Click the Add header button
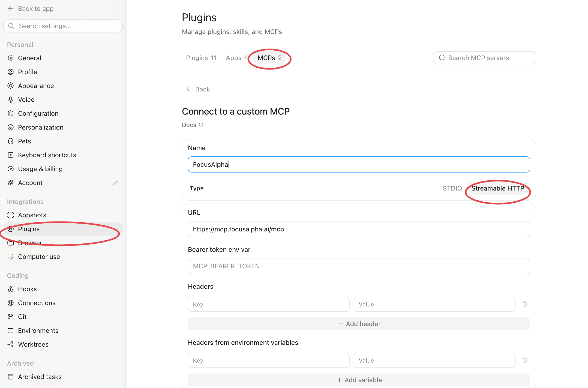Screen dimensions: 588x388 click(x=359, y=324)
